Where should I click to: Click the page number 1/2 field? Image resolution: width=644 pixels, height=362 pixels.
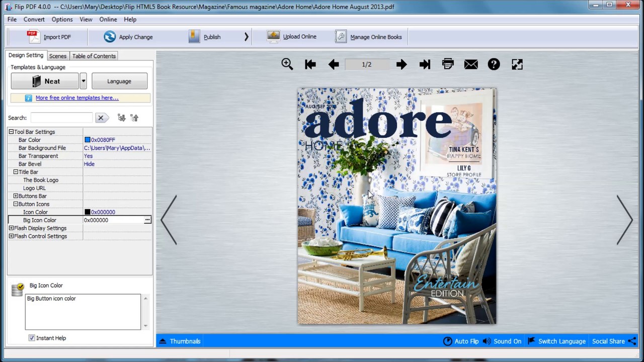pyautogui.click(x=367, y=64)
